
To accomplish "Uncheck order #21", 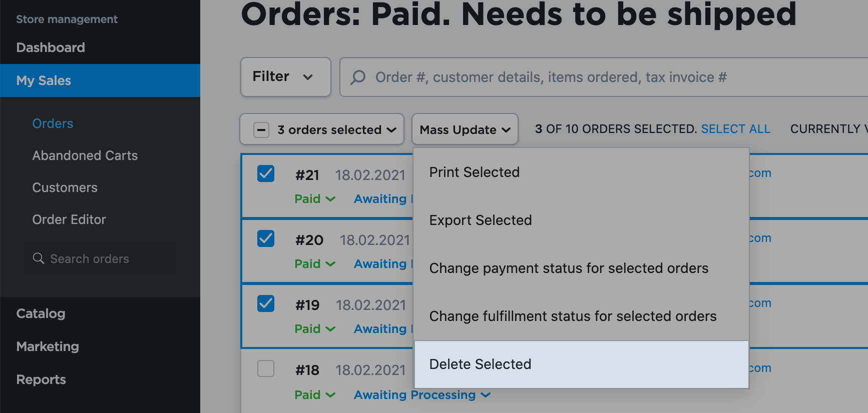I will [x=266, y=174].
